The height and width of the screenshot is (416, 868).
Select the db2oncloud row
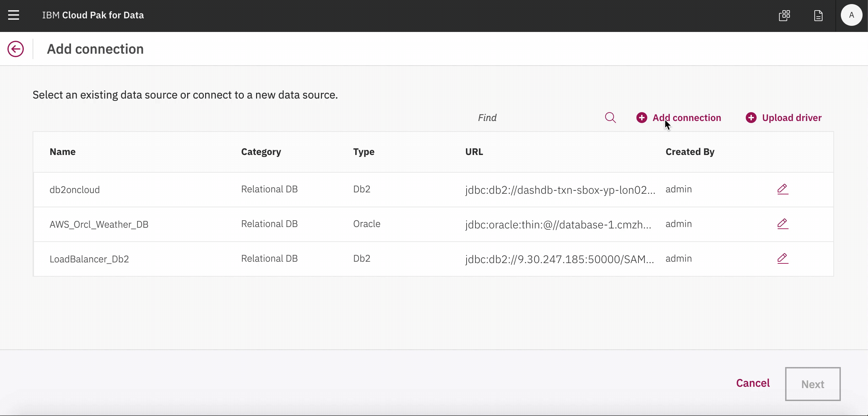coord(75,190)
